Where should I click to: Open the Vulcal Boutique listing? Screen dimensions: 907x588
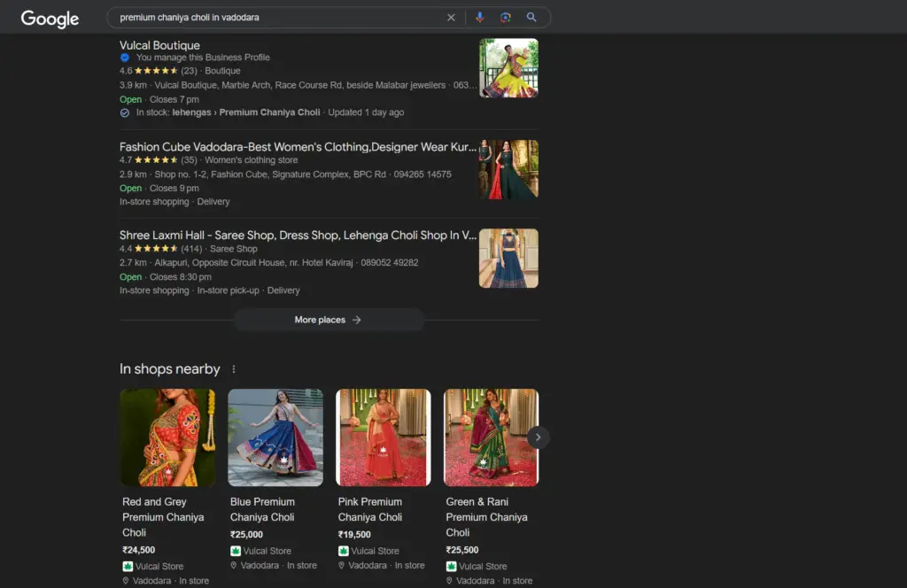point(159,45)
